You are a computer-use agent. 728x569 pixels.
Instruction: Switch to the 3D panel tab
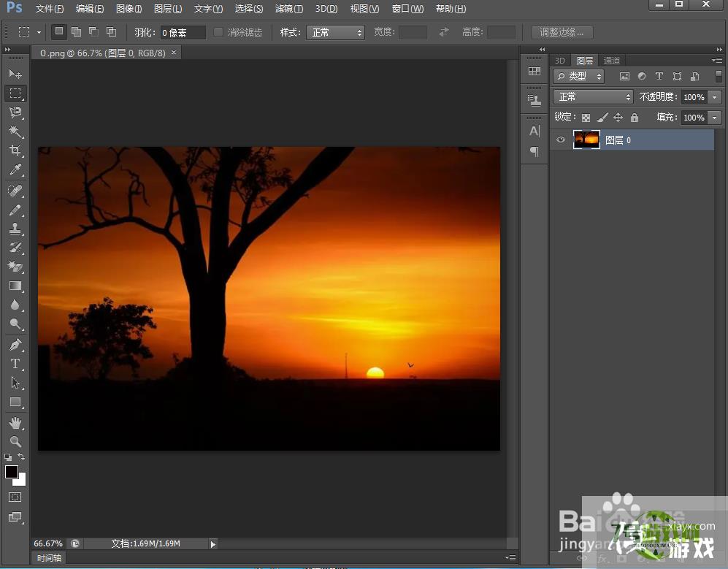coord(560,61)
